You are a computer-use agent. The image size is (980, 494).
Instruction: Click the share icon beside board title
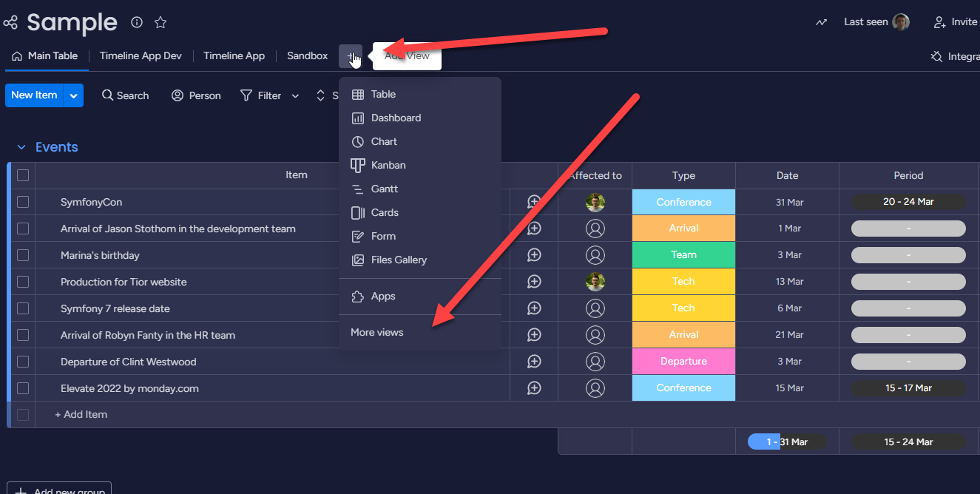10,23
